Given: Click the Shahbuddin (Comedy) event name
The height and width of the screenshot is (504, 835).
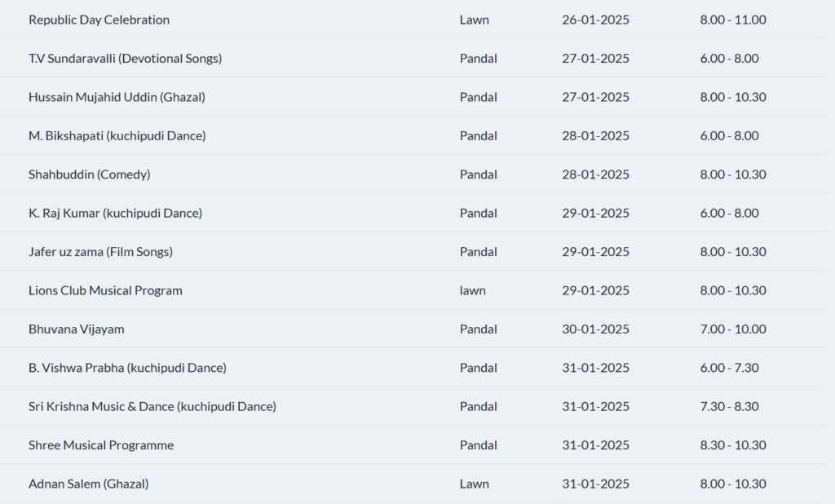Looking at the screenshot, I should pyautogui.click(x=89, y=175).
